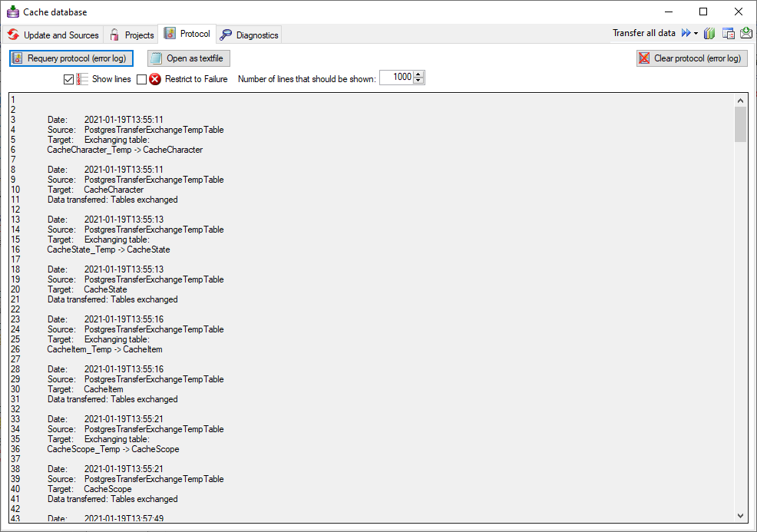This screenshot has width=757, height=532.
Task: Click line 40 Target CacheScope
Action: (x=107, y=489)
